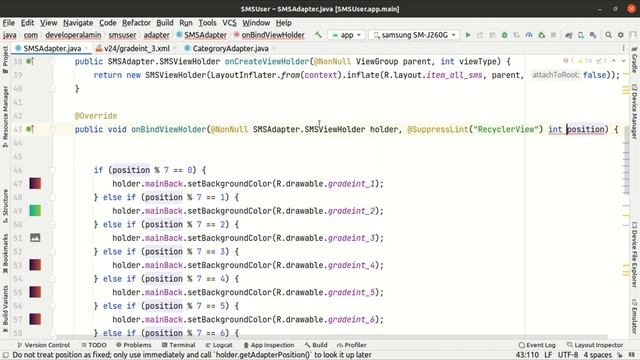640x360 pixels.
Task: Open the Project tool window in the left sidebar
Action: coord(5,60)
